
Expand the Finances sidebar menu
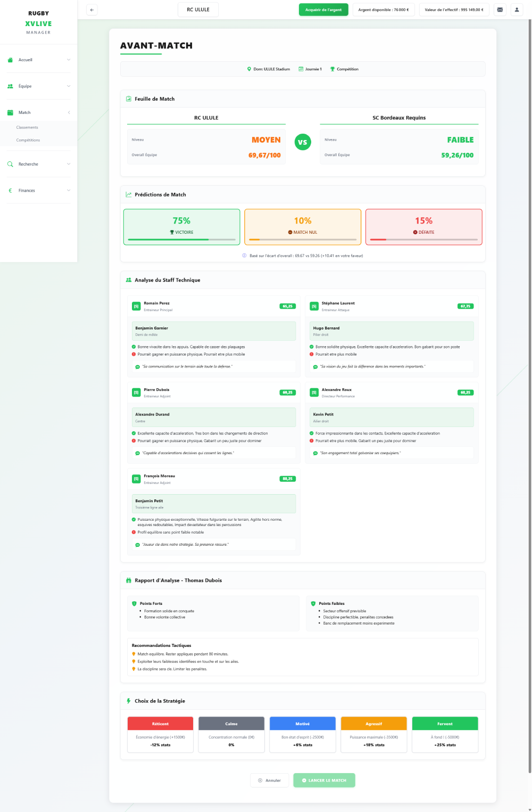click(69, 191)
